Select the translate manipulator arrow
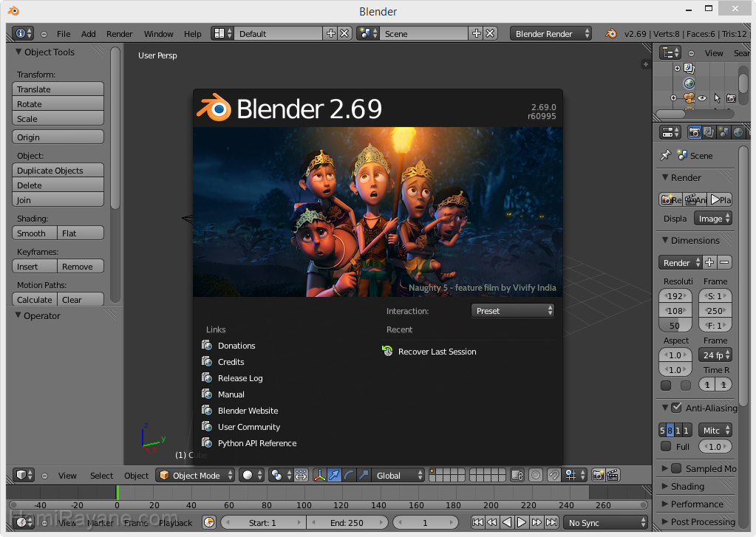Viewport: 756px width, 537px height. [x=334, y=475]
